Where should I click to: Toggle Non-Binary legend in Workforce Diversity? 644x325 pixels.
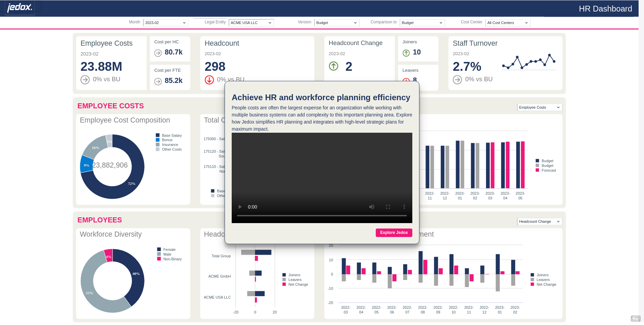coord(172,259)
